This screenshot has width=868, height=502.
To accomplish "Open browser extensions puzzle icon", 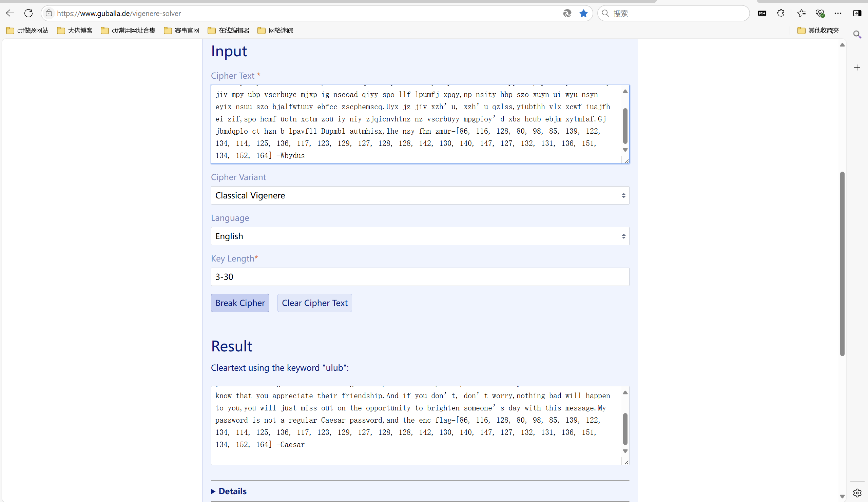I will [x=780, y=13].
